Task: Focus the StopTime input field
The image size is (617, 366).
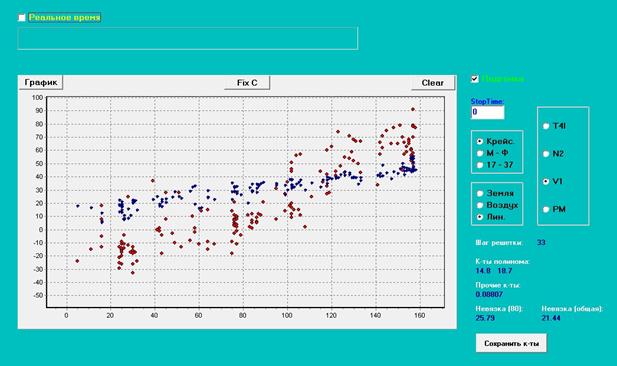Action: (x=488, y=112)
